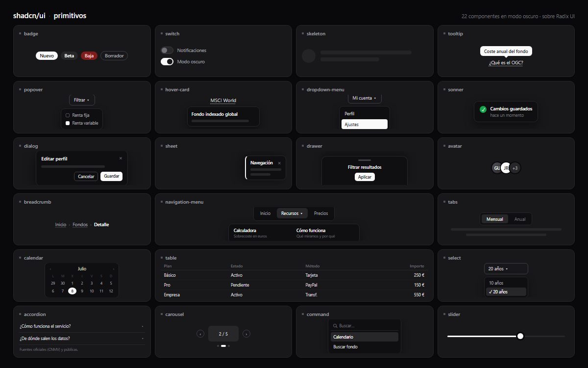The height and width of the screenshot is (368, 588).
Task: Click the Borrador outline badge
Action: click(x=114, y=56)
